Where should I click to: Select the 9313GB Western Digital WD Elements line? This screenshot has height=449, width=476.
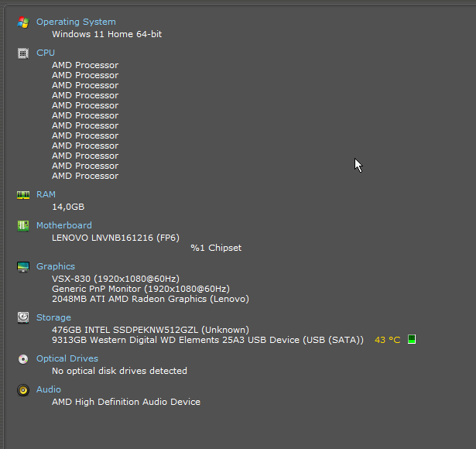(207, 340)
